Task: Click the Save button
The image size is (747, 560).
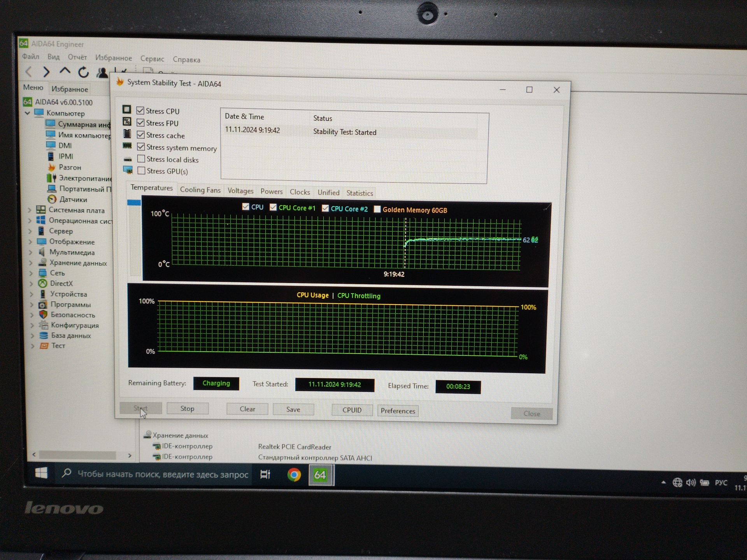Action: [x=293, y=409]
